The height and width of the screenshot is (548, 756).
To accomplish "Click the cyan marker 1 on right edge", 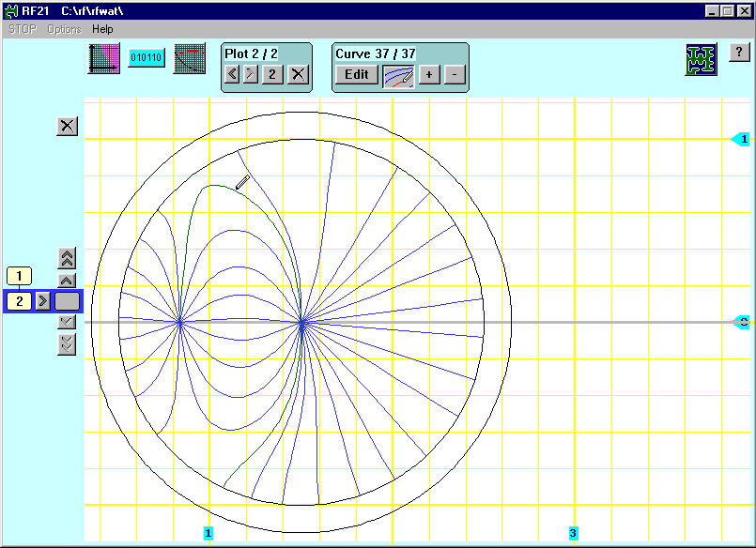I will click(x=741, y=139).
